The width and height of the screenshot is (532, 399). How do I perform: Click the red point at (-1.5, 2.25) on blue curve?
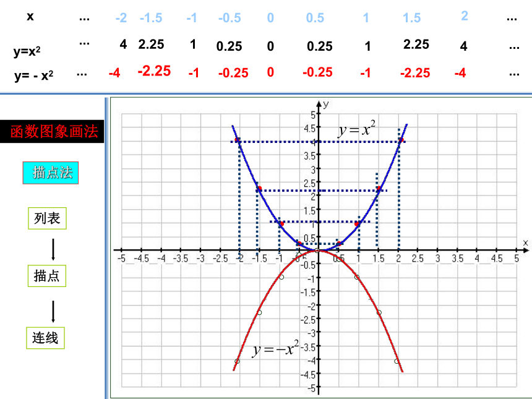point(259,188)
